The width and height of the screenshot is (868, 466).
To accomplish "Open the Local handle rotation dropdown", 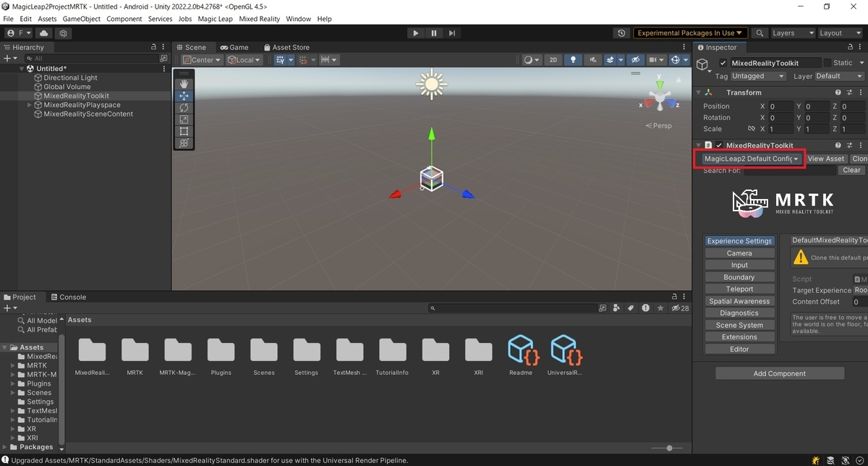I will (x=244, y=59).
